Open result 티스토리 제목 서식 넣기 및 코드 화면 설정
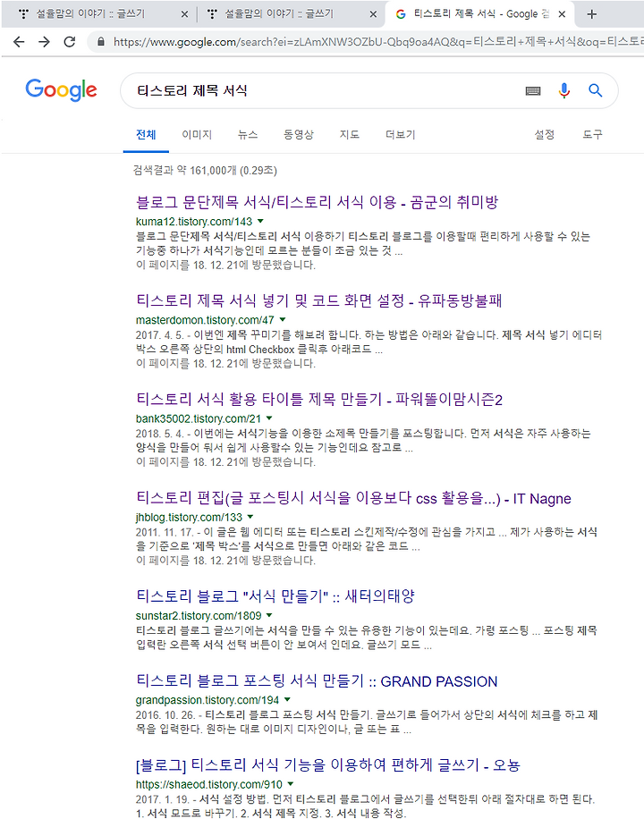Image resolution: width=644 pixels, height=819 pixels. pyautogui.click(x=318, y=300)
